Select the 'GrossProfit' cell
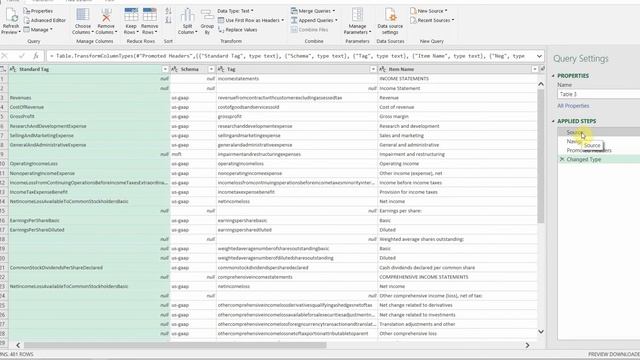 [x=89, y=117]
